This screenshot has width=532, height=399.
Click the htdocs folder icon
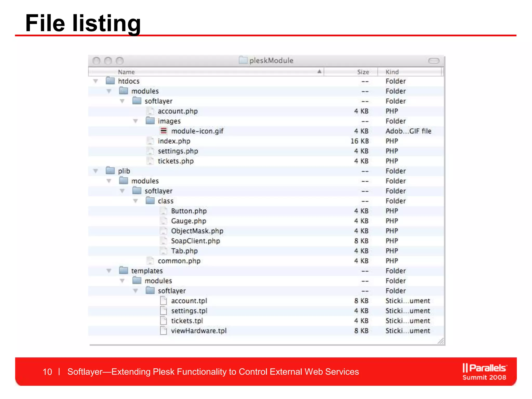(x=110, y=81)
